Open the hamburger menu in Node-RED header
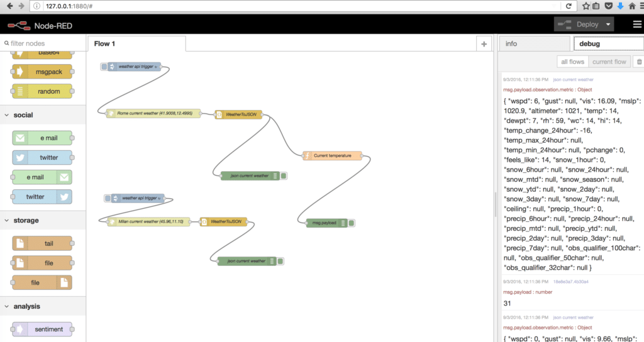 tap(637, 25)
